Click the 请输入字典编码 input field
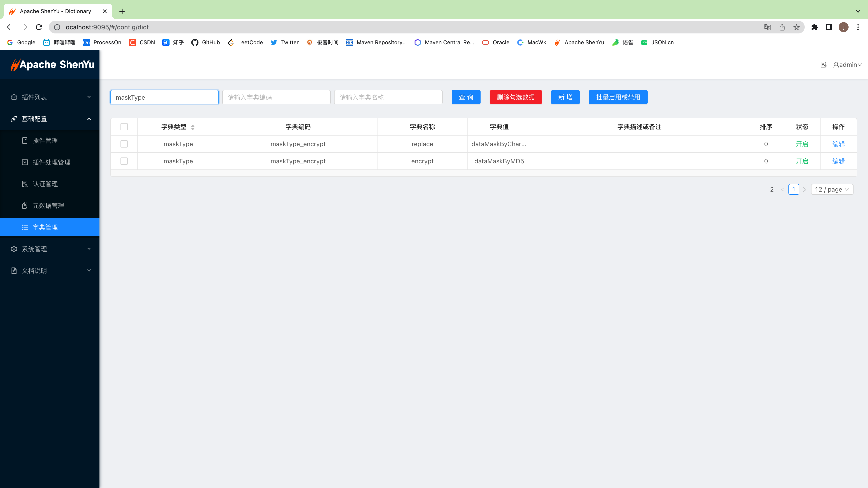Image resolution: width=868 pixels, height=488 pixels. click(x=276, y=97)
